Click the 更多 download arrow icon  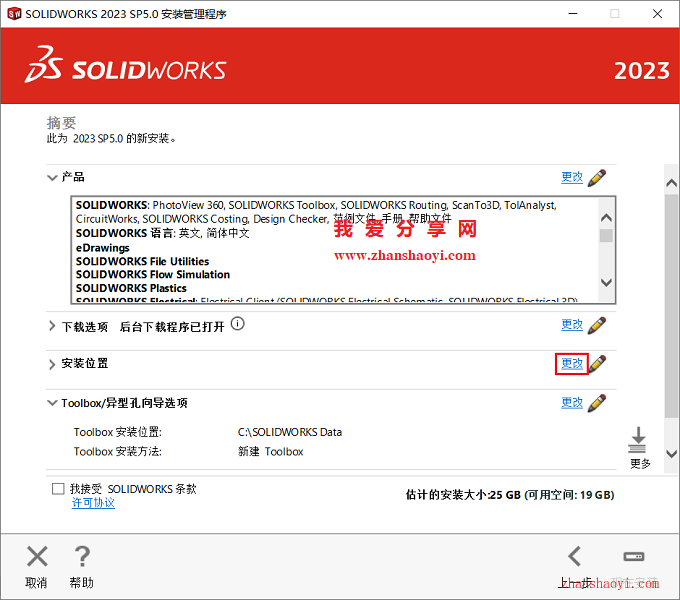[x=638, y=440]
